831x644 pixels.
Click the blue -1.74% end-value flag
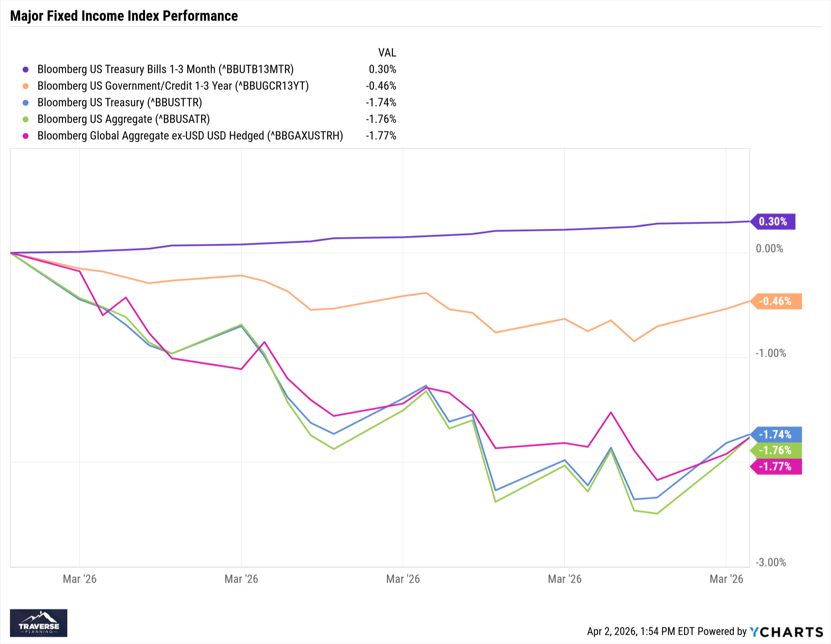[x=776, y=434]
